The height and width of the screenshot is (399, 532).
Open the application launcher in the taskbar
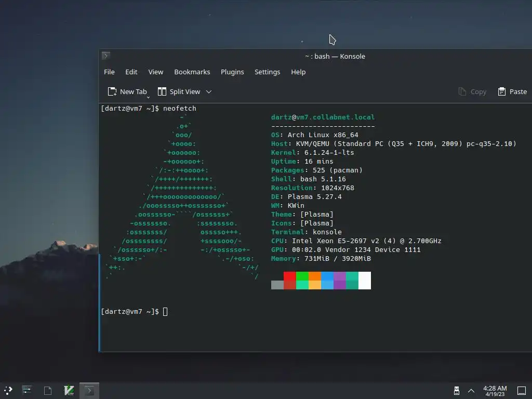(8, 391)
